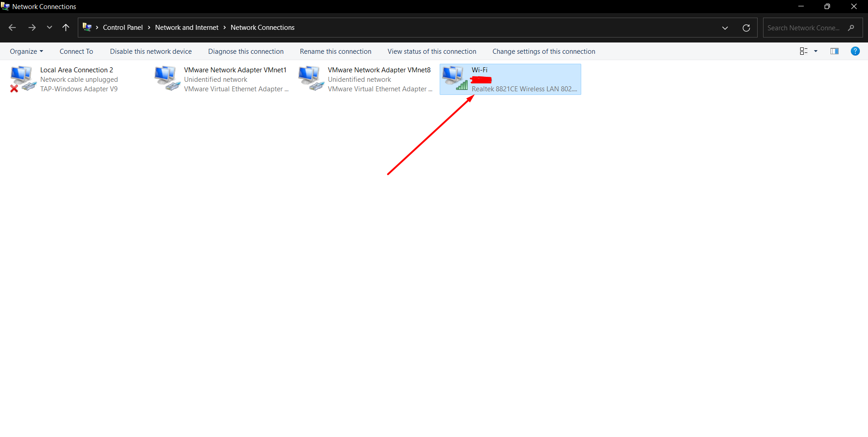This screenshot has height=437, width=868.
Task: Go up one level with the Up arrow
Action: pos(66,28)
